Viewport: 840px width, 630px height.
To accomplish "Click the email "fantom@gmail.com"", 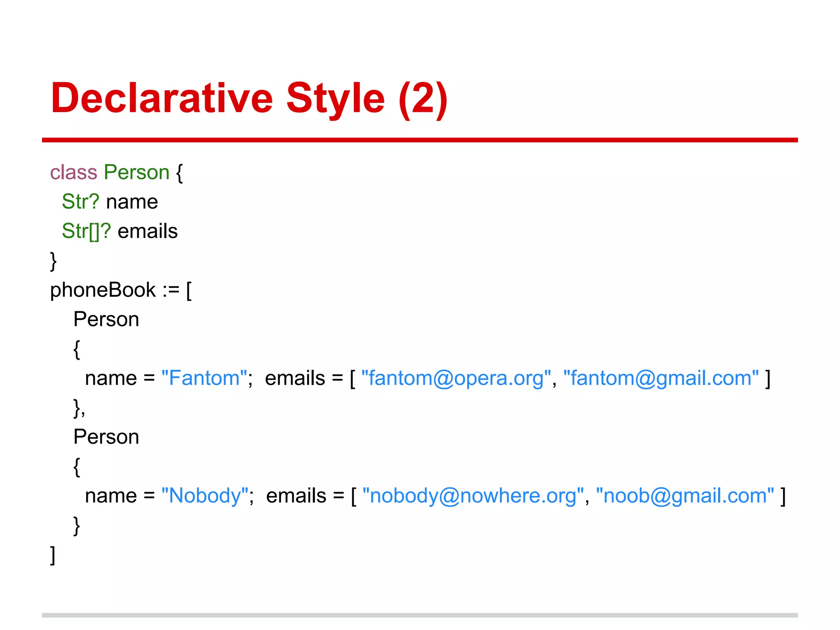I will pos(661,378).
